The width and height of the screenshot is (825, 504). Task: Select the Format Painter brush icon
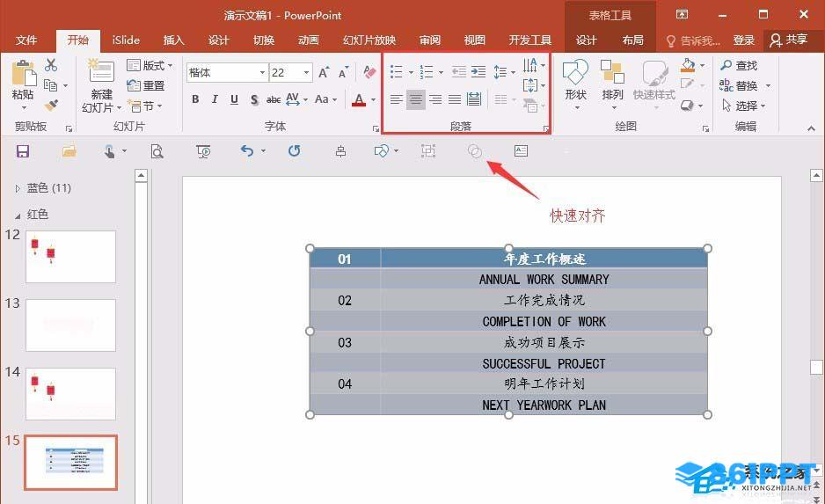pyautogui.click(x=51, y=106)
